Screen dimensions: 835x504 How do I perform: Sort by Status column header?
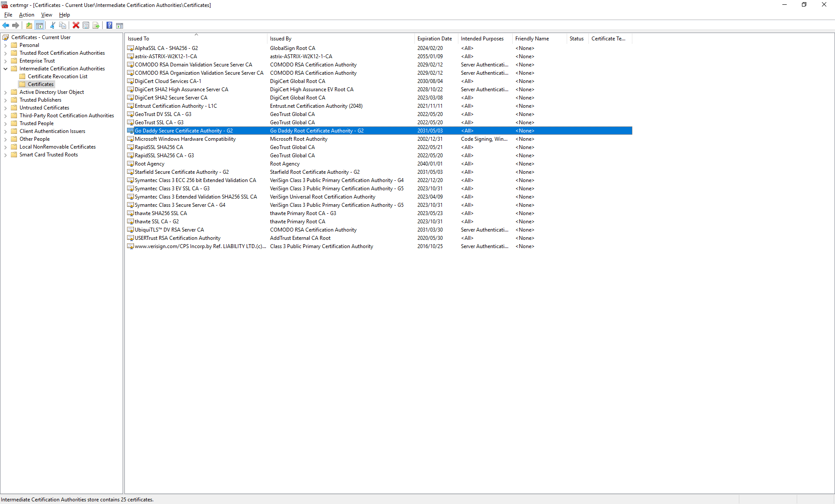pyautogui.click(x=578, y=39)
